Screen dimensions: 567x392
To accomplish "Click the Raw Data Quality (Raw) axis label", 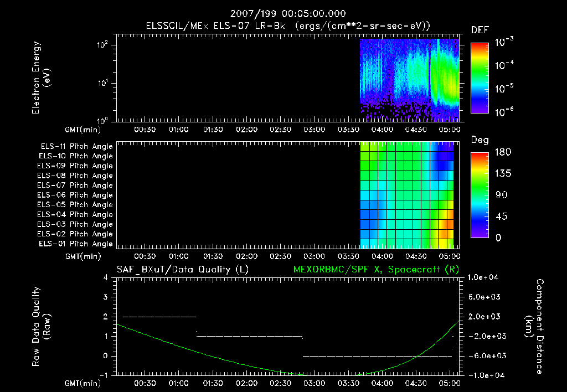I will coord(41,327).
